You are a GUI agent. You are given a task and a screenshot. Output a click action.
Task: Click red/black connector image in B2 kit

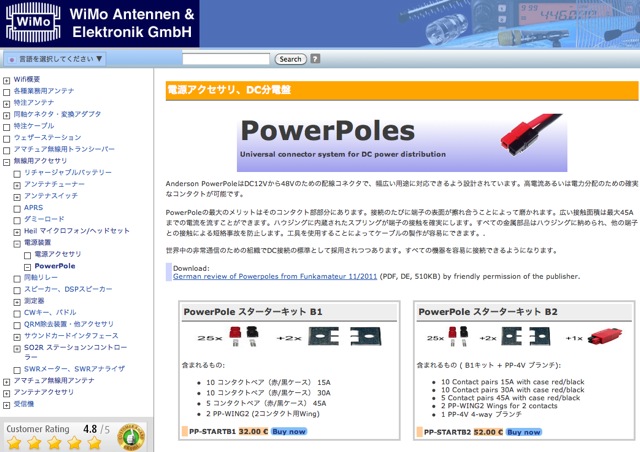pos(458,336)
